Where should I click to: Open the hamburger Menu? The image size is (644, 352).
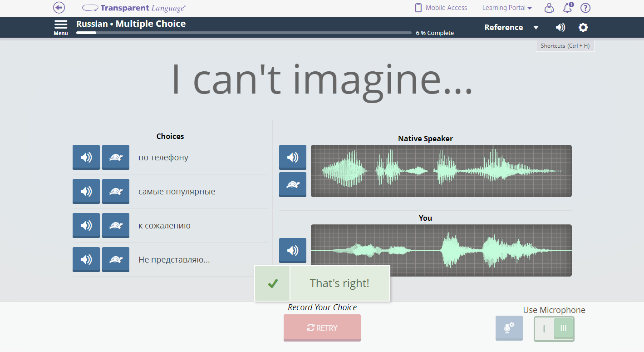(61, 27)
